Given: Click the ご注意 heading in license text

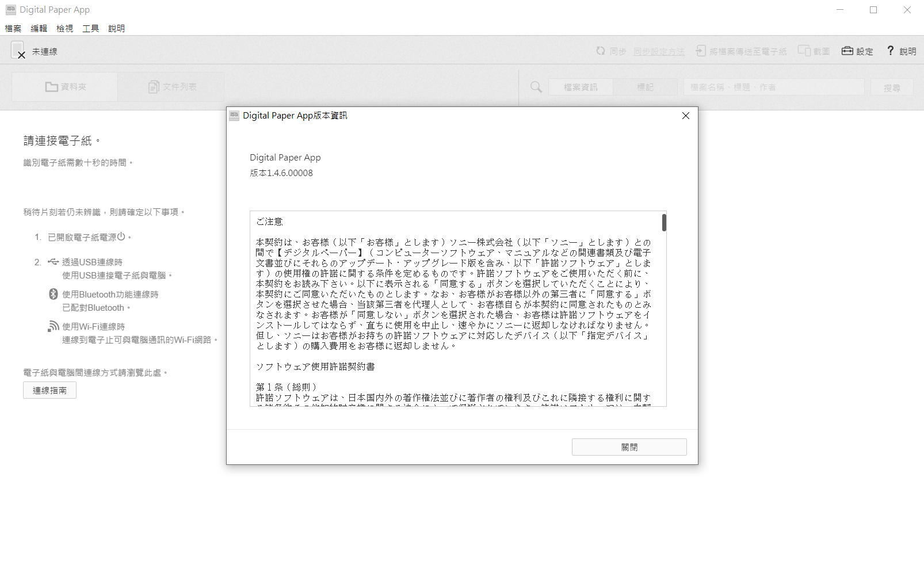Looking at the screenshot, I should pos(269,222).
